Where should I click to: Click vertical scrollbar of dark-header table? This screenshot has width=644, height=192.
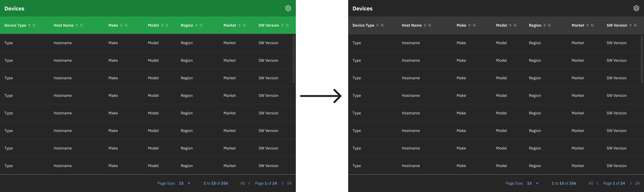(642, 59)
